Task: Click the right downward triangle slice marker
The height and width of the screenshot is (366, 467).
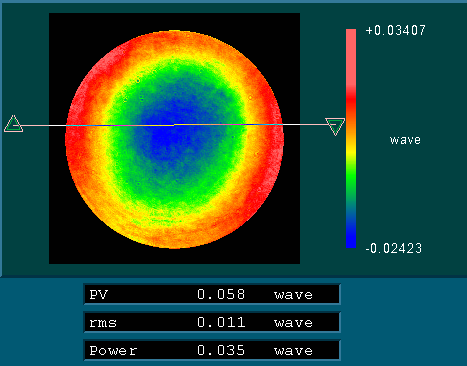Action: [335, 126]
